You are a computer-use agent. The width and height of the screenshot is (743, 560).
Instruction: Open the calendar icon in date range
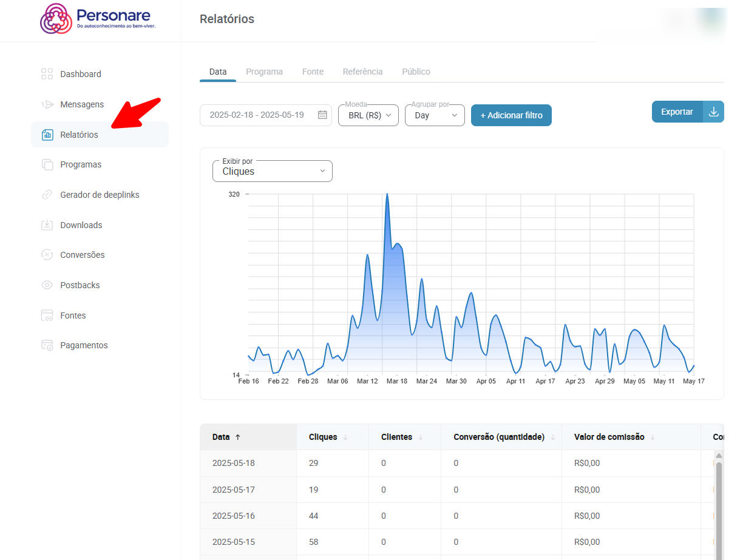coord(322,115)
